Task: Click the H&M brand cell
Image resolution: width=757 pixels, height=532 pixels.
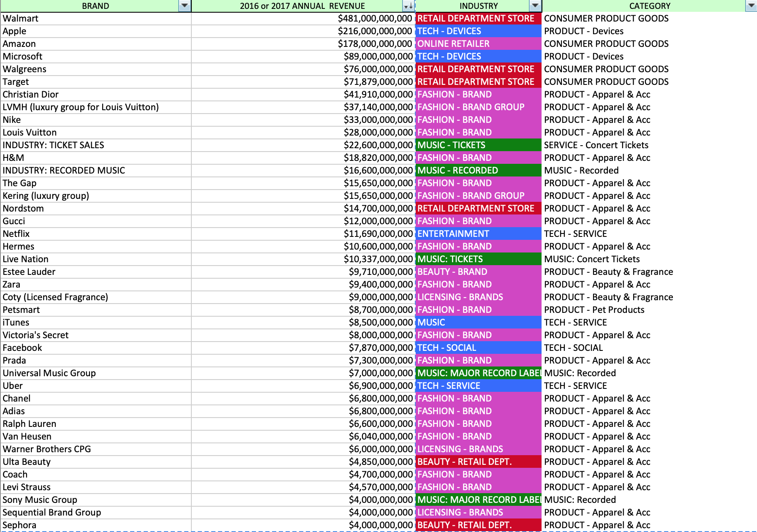Action: coord(96,158)
